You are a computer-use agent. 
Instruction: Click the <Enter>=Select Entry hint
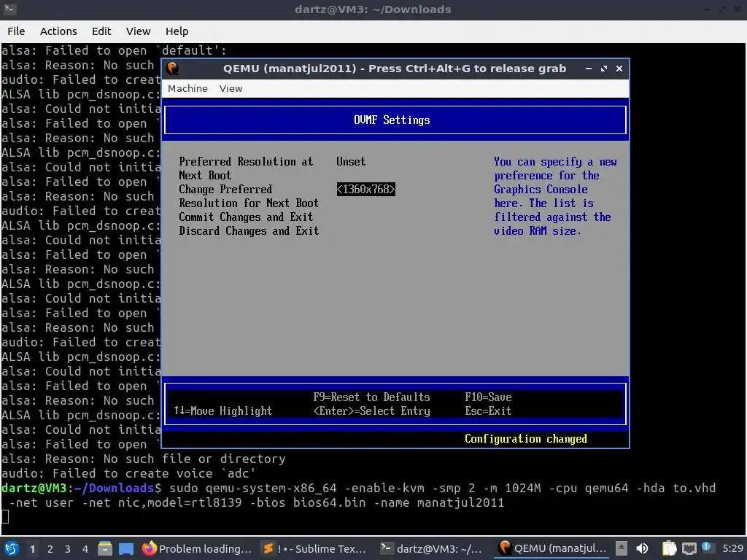tap(371, 411)
